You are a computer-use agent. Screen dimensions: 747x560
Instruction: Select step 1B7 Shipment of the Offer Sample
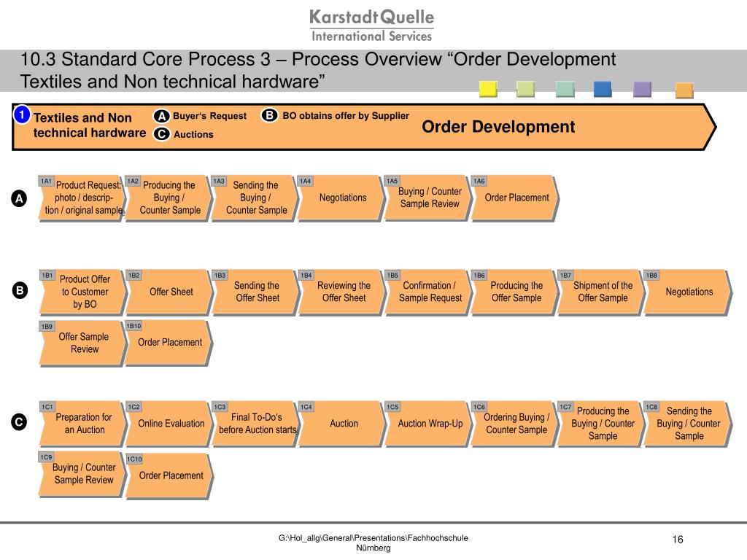tap(601, 292)
